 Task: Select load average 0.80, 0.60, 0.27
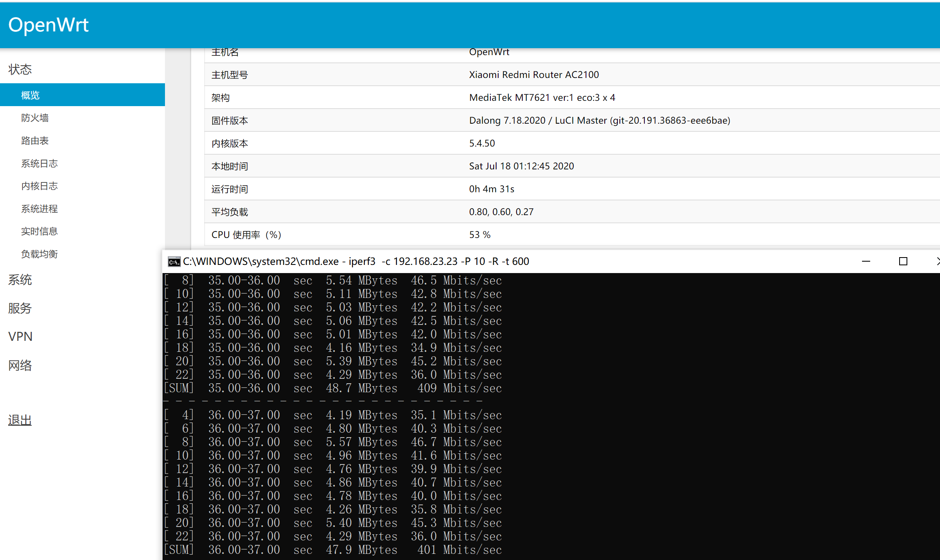click(x=501, y=212)
